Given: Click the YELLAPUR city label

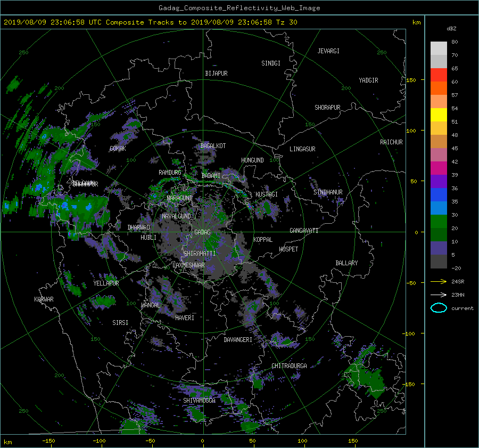Looking at the screenshot, I should 106,283.
